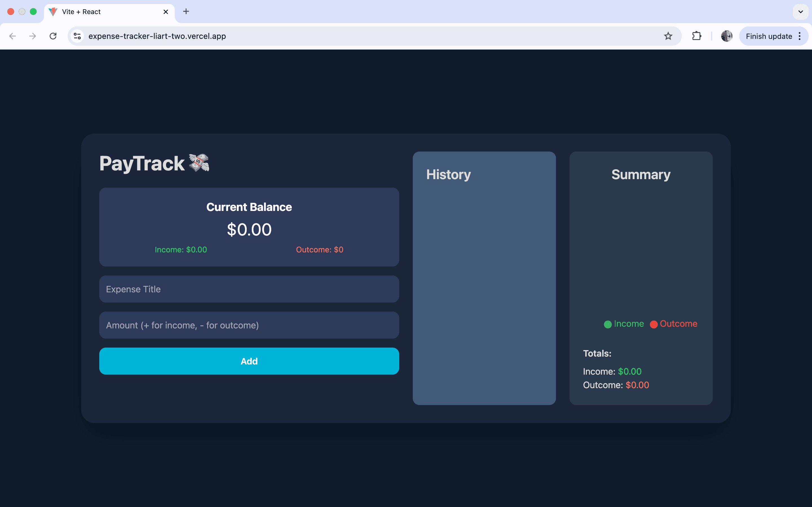
Task: Select the green Income legend dot
Action: point(608,324)
